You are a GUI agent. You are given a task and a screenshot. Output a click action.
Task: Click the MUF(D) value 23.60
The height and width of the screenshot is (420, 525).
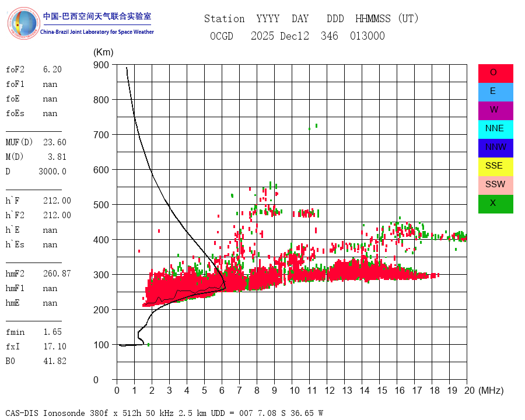[55, 142]
